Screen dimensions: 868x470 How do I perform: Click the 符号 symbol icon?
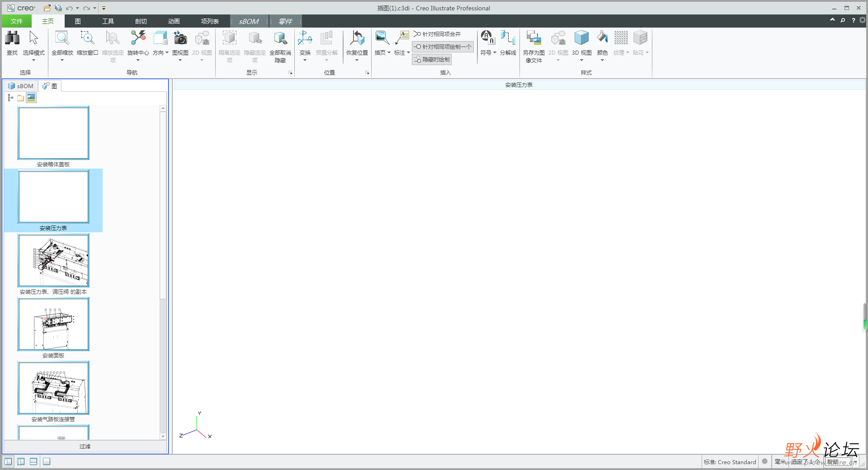coord(488,38)
